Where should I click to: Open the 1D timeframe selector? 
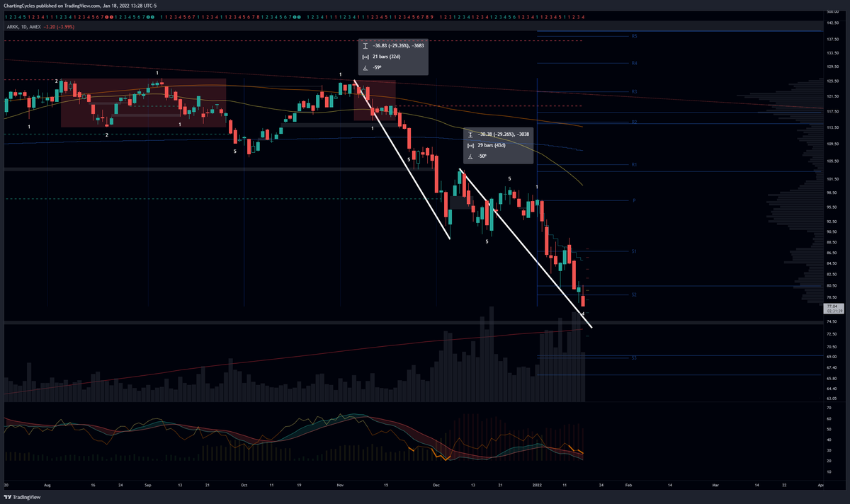pos(23,28)
